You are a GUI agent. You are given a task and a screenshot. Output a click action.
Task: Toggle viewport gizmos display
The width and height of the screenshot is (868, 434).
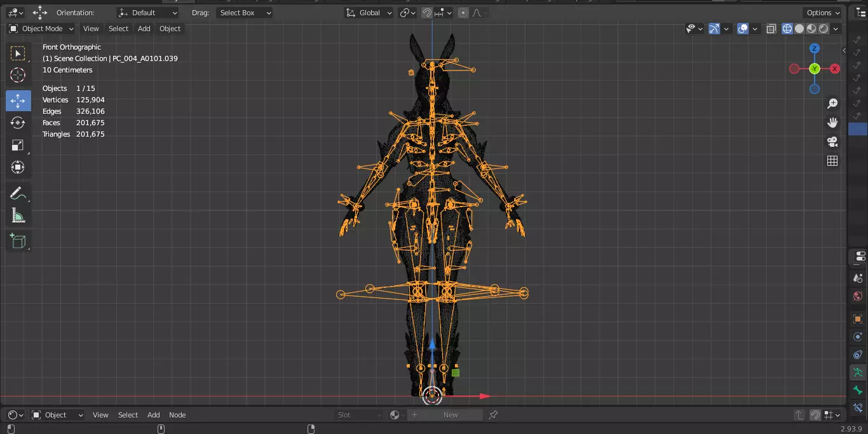click(714, 29)
